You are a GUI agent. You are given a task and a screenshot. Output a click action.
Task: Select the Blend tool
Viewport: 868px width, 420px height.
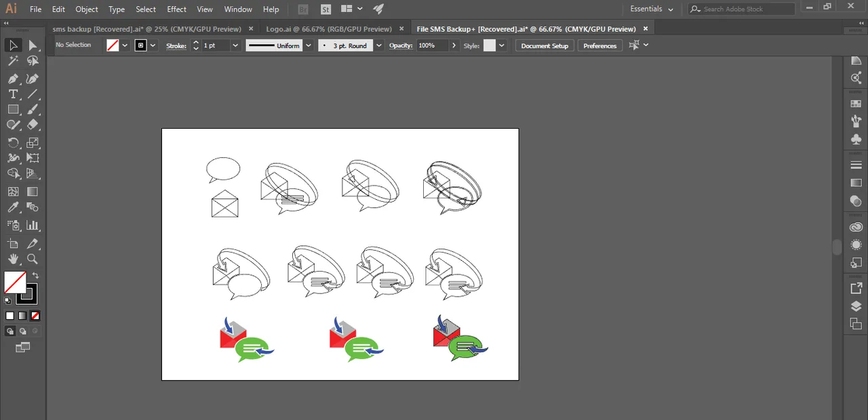pos(33,208)
